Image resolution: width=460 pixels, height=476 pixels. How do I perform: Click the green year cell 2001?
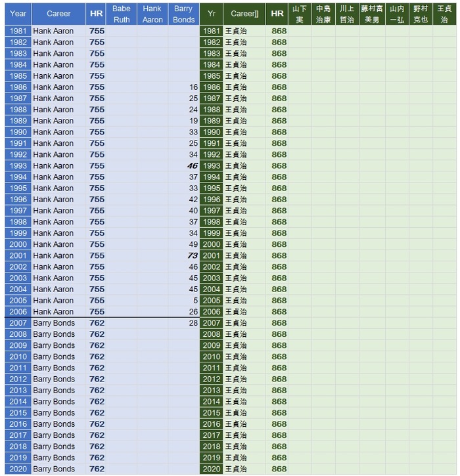tap(212, 255)
